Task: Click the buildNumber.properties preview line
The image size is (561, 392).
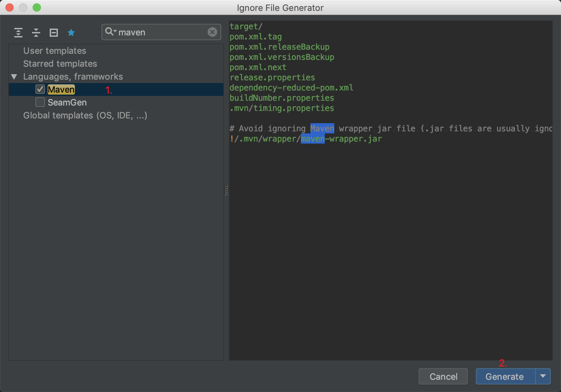Action: click(282, 98)
